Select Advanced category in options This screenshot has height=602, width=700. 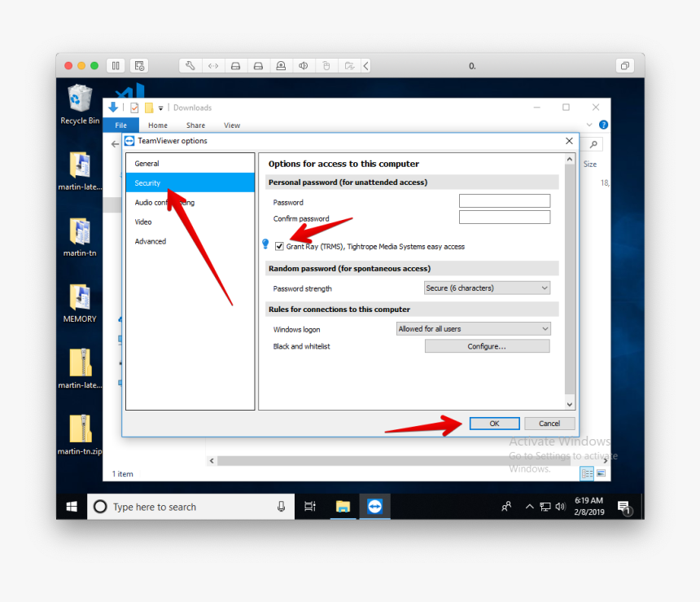(190, 241)
